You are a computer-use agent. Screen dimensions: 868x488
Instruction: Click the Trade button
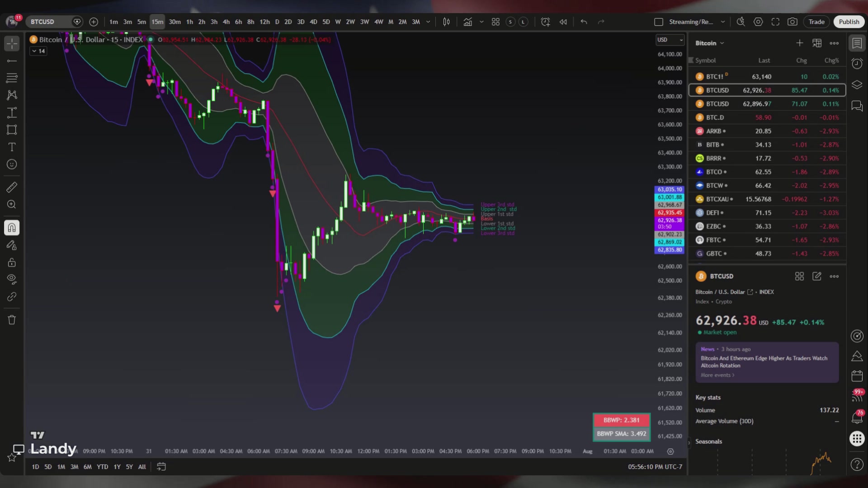click(x=816, y=22)
